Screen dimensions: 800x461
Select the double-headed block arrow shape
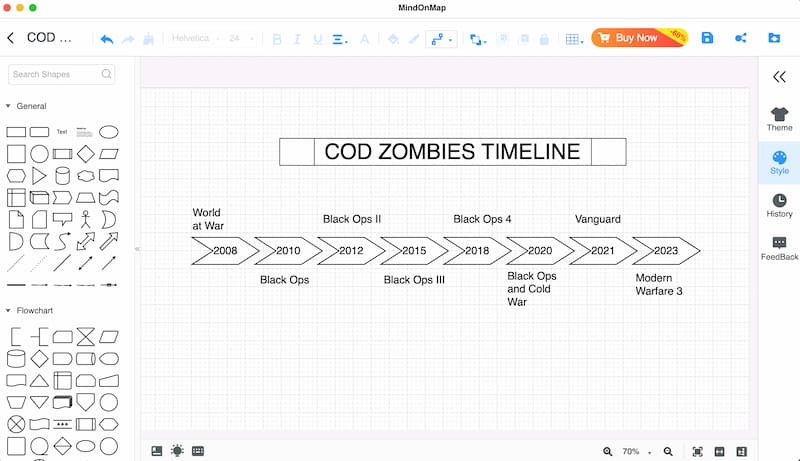(x=85, y=241)
